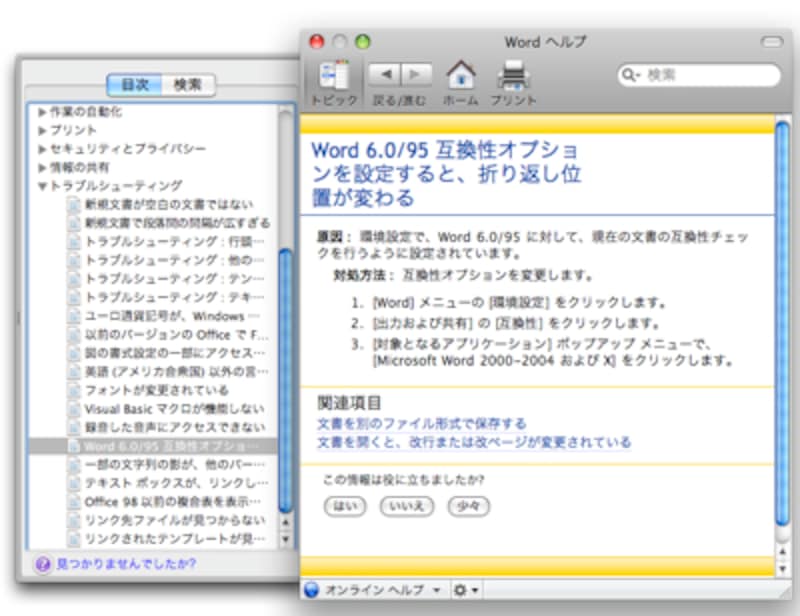
Task: Select highlighted Word 6.0/95 互換性オプション row
Action: point(153,446)
